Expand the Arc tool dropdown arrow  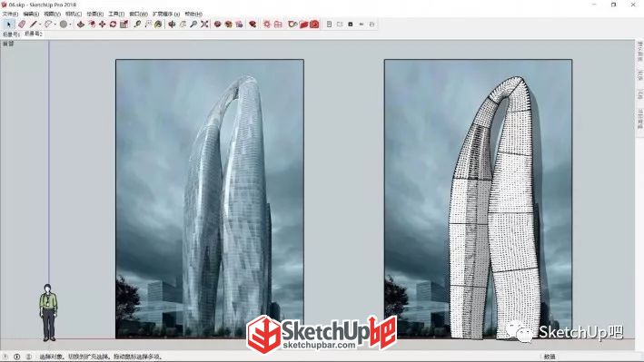click(x=55, y=24)
